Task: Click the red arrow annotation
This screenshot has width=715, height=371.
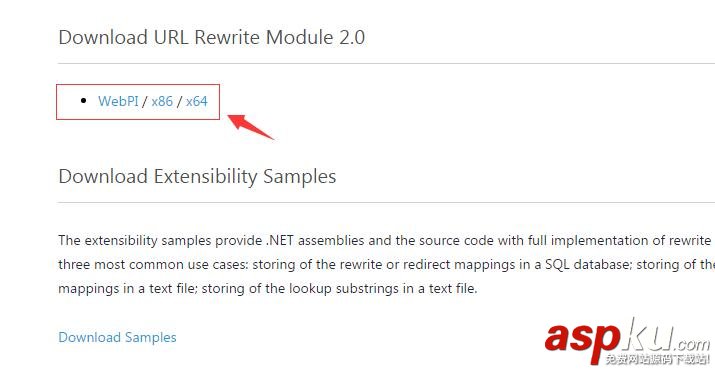Action: pos(250,127)
